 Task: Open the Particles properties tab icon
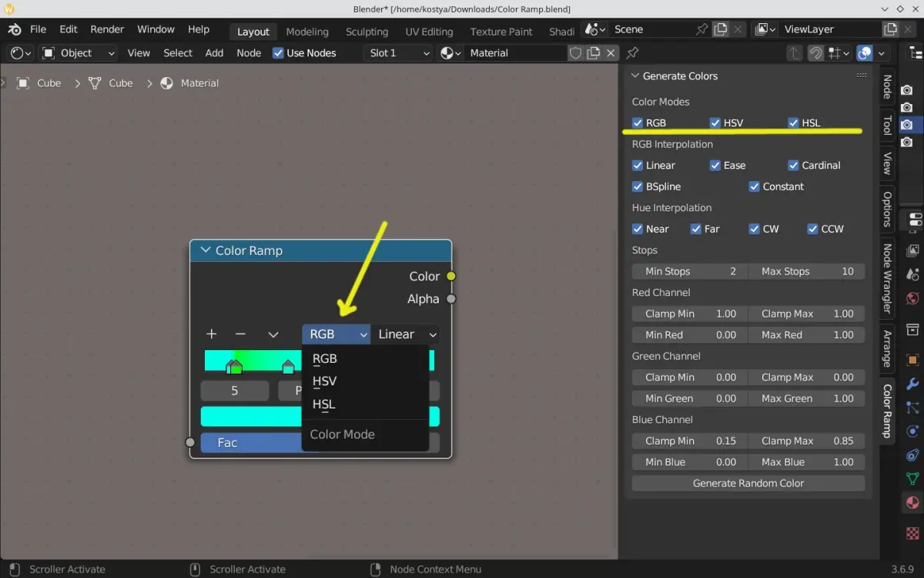coord(913,408)
